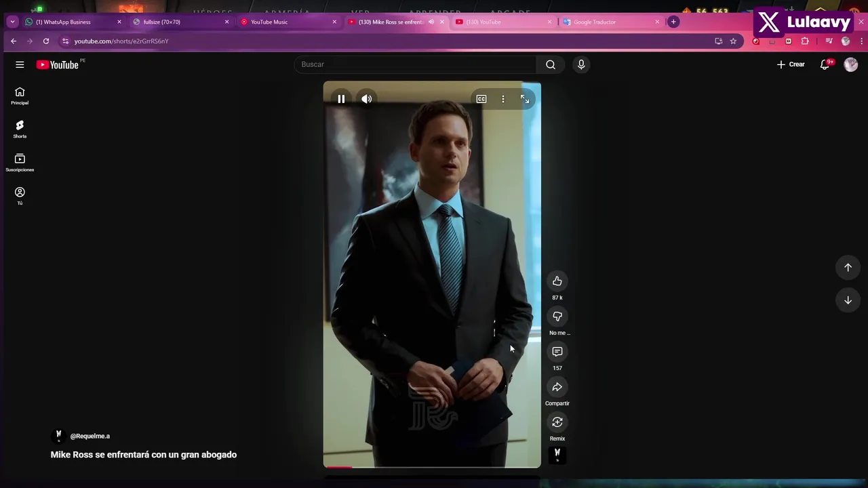Go back in browser history
Viewport: 868px width, 488px height.
click(x=14, y=41)
